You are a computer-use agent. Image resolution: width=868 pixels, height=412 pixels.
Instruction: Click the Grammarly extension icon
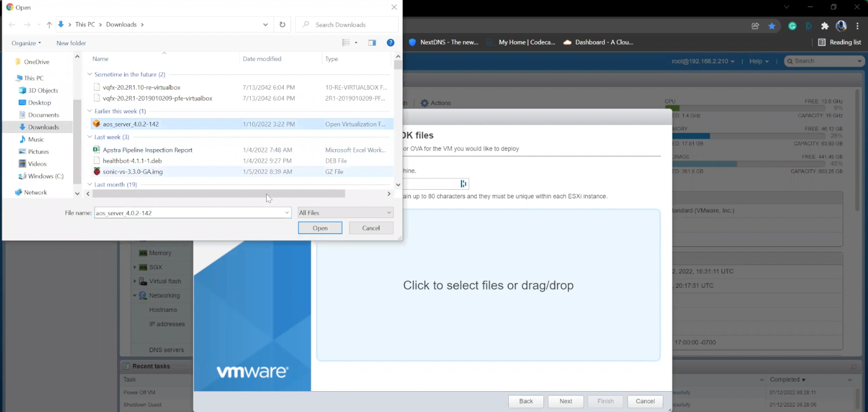point(793,26)
